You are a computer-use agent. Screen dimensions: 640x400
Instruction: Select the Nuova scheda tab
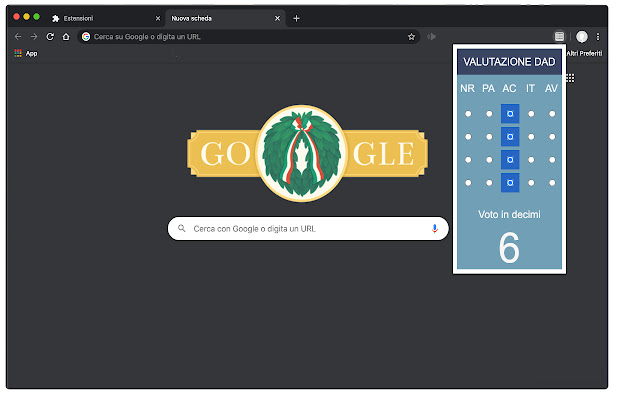[x=226, y=18]
